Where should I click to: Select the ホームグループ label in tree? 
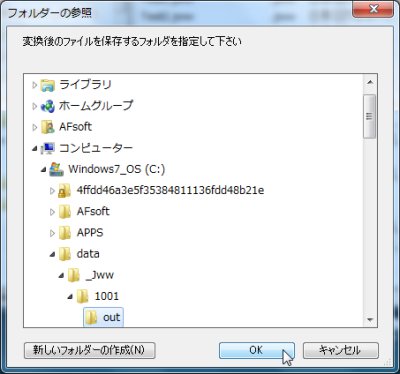96,106
